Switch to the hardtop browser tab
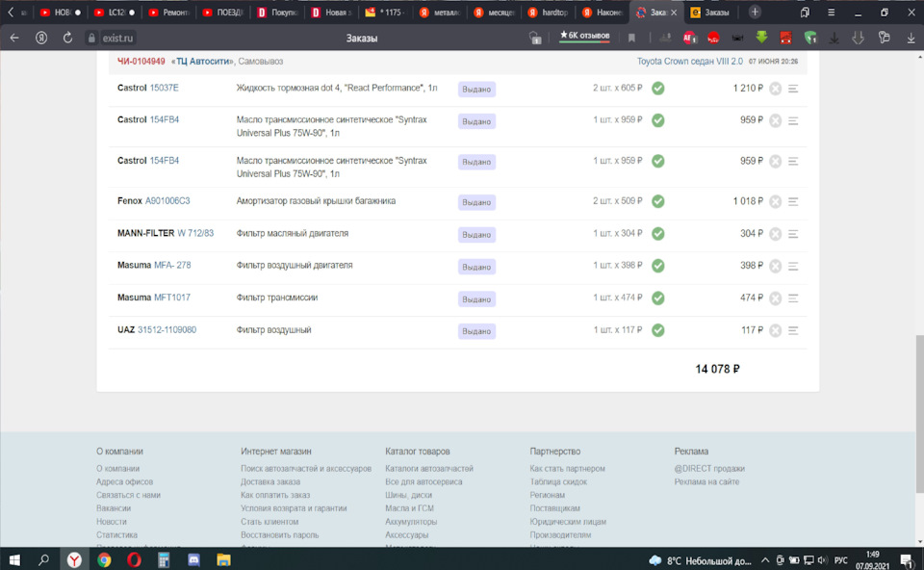This screenshot has height=570, width=924. 548,12
